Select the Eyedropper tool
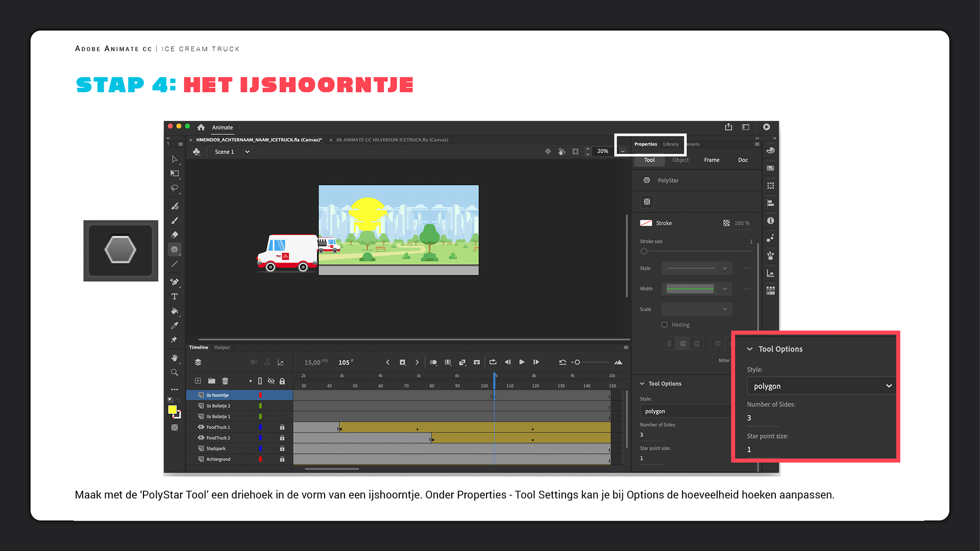980x551 pixels. [175, 325]
